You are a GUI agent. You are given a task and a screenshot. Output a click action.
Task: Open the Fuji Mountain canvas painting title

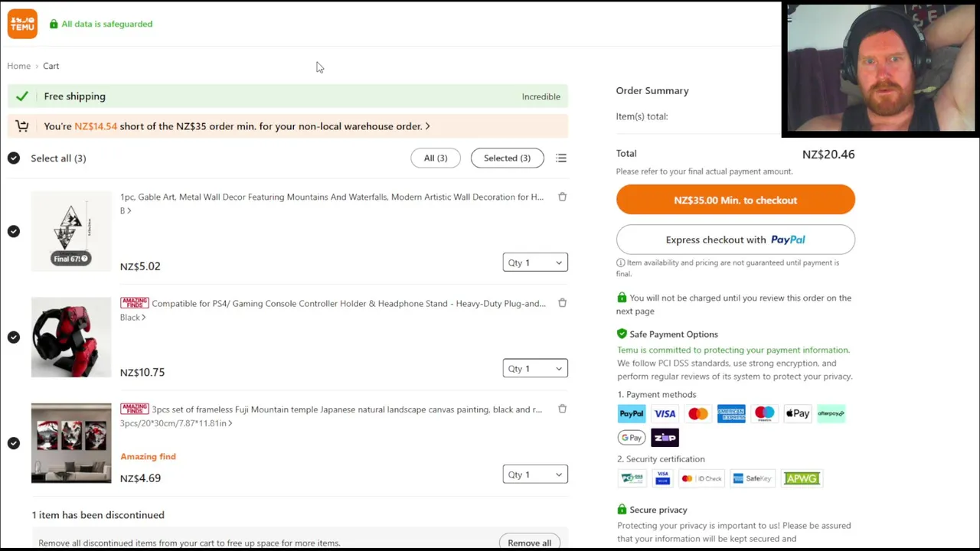(347, 409)
